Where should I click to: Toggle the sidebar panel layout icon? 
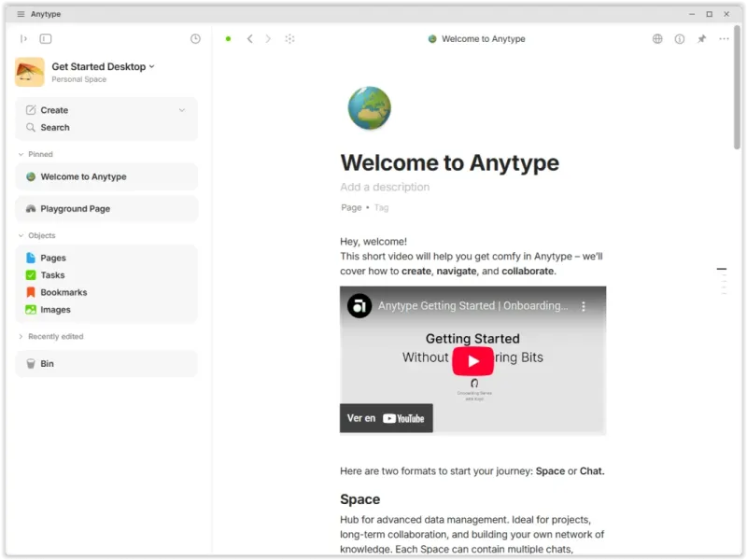tap(46, 38)
